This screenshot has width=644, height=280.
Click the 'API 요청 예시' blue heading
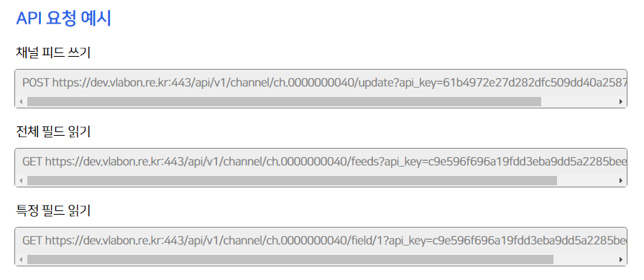[64, 19]
